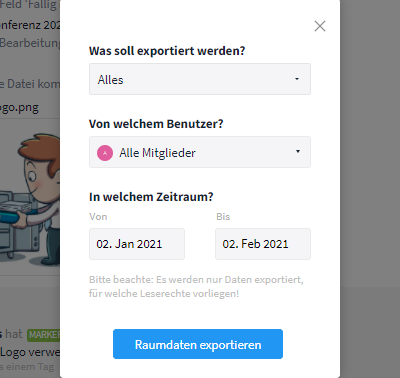This screenshot has width=400, height=378.
Task: Click the 'Logo verwe' activity text in the background
Action: (30, 352)
